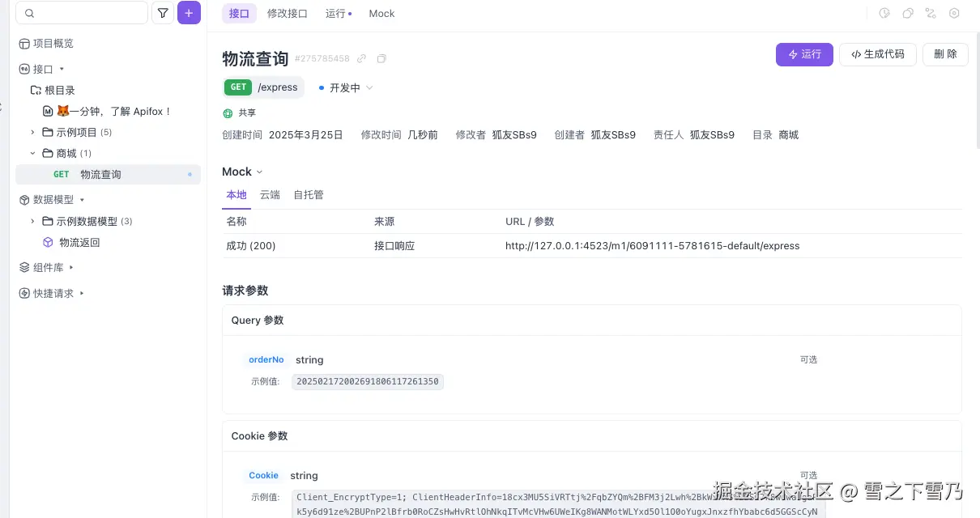Screen dimensions: 980x518
Task: Click the 删除 button
Action: click(x=945, y=54)
